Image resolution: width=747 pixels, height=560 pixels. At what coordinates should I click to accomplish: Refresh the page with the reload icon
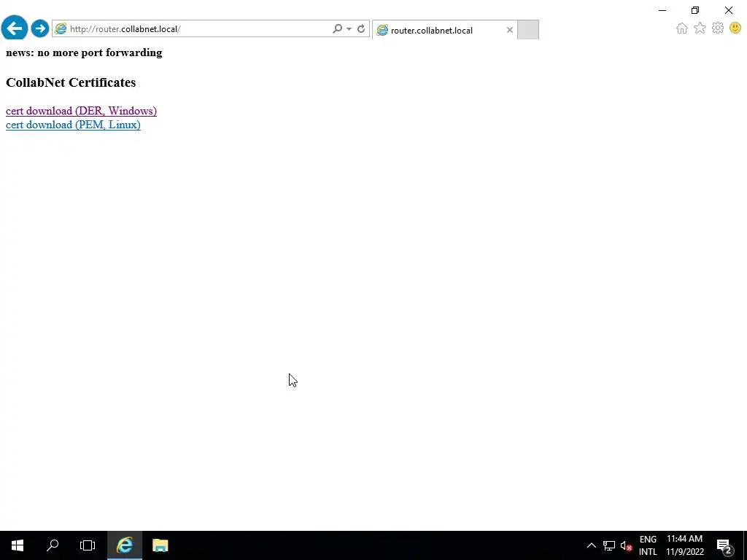point(361,28)
